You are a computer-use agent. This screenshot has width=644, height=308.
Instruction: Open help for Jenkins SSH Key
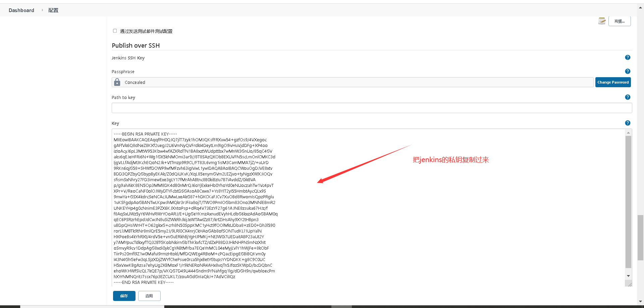[x=628, y=57]
